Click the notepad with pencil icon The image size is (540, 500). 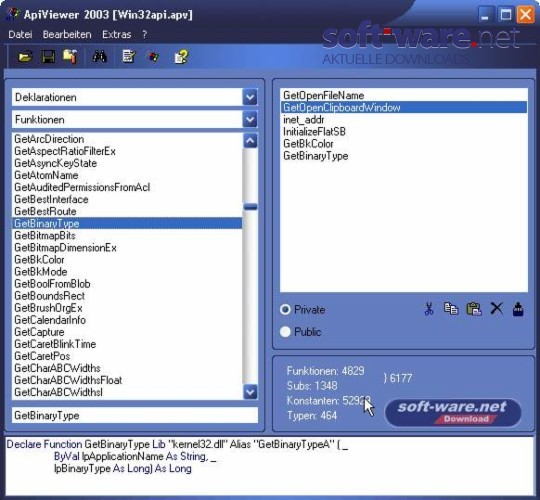pyautogui.click(x=129, y=57)
